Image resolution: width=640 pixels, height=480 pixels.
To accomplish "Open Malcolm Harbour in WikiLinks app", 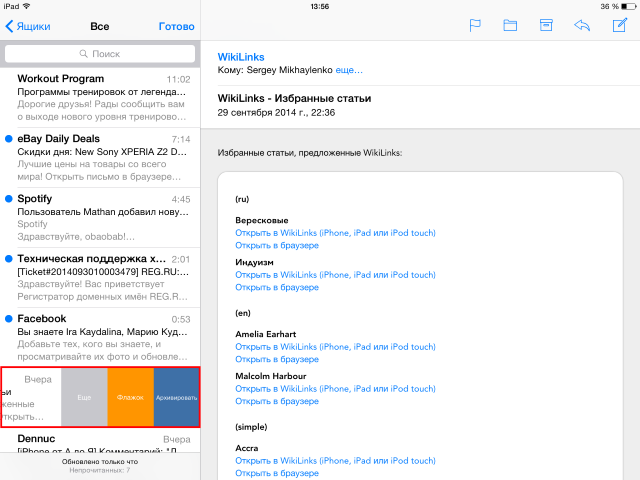I will click(335, 389).
